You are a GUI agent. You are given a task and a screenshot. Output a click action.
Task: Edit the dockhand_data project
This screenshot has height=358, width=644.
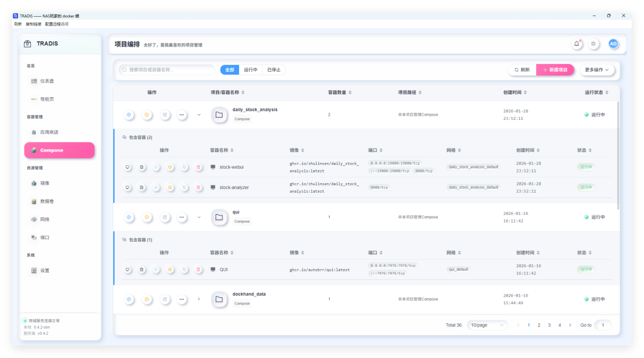[165, 299]
